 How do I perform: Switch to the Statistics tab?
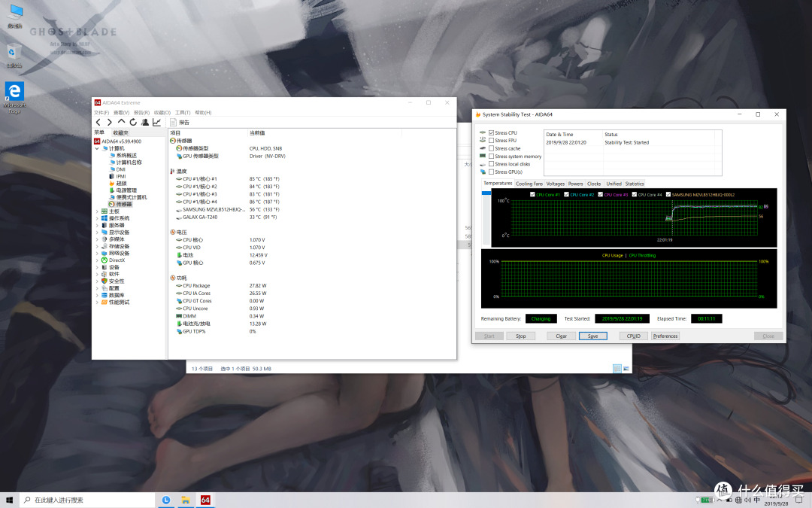635,184
